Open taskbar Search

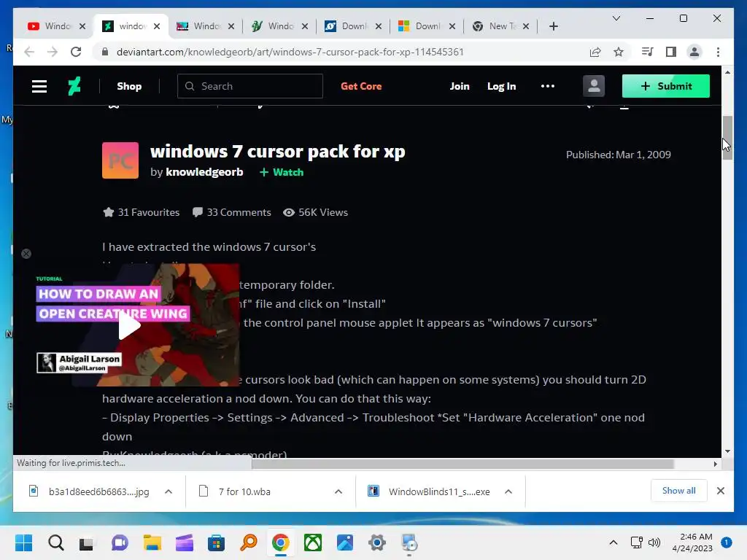[55, 542]
